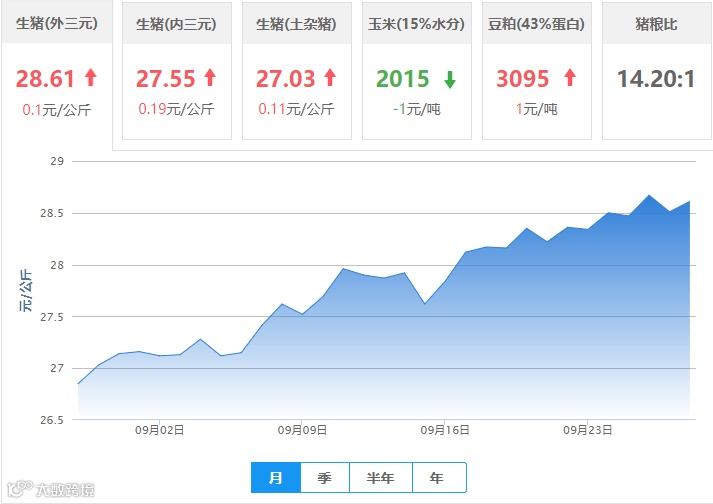
Task: Click the 27.5 y-axis label
Action: [52, 317]
